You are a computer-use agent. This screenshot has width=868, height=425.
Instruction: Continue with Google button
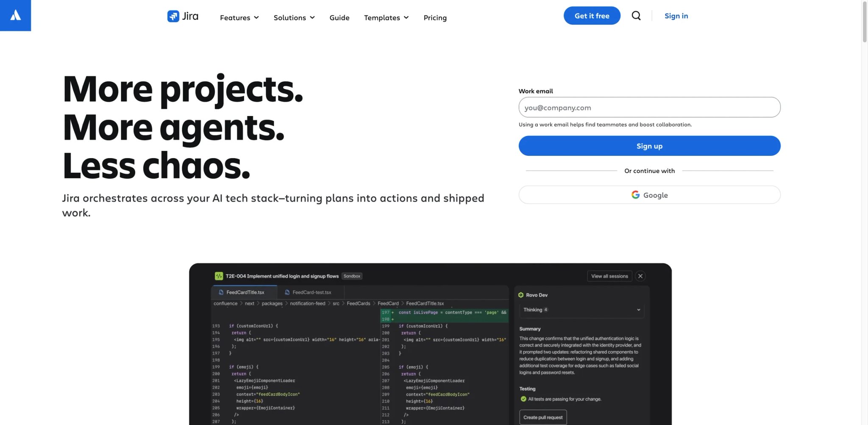(649, 195)
